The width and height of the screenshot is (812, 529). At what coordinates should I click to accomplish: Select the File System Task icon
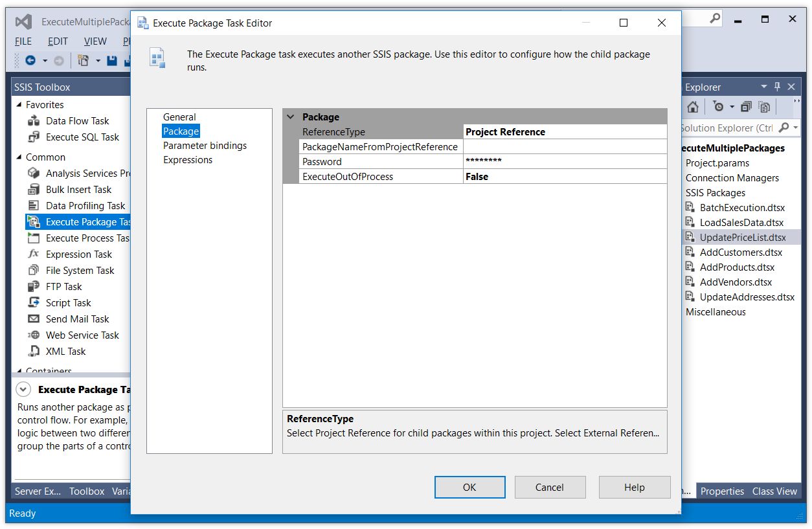pos(34,271)
